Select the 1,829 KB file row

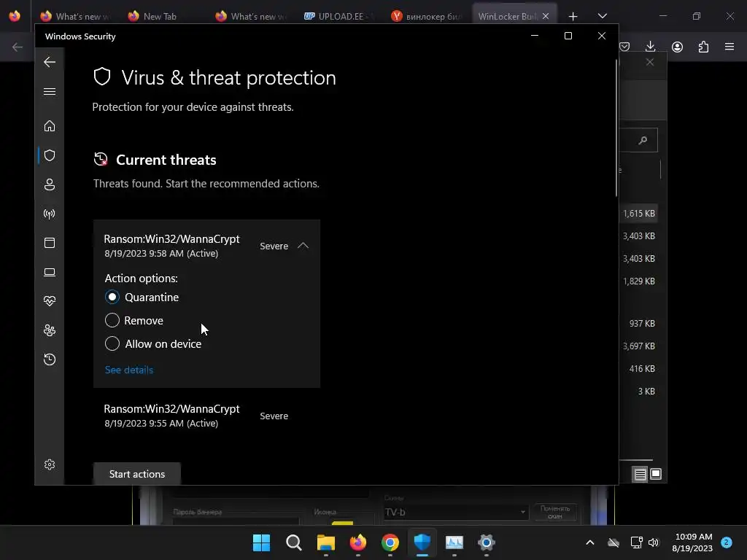tap(639, 281)
